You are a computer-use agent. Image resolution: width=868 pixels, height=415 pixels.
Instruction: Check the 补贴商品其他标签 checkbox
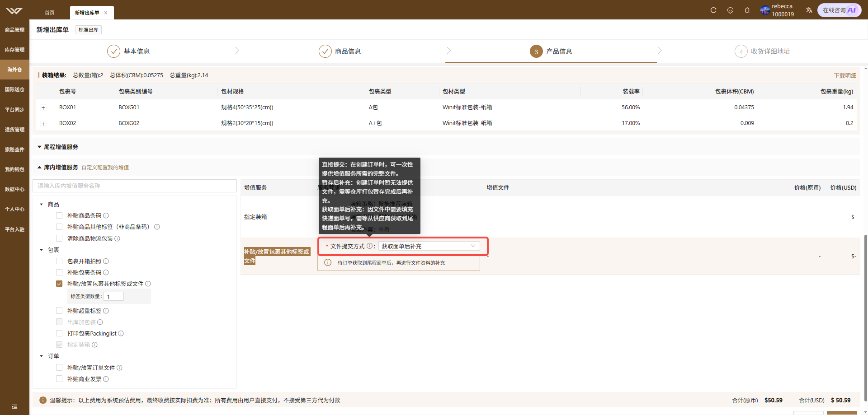coord(59,227)
